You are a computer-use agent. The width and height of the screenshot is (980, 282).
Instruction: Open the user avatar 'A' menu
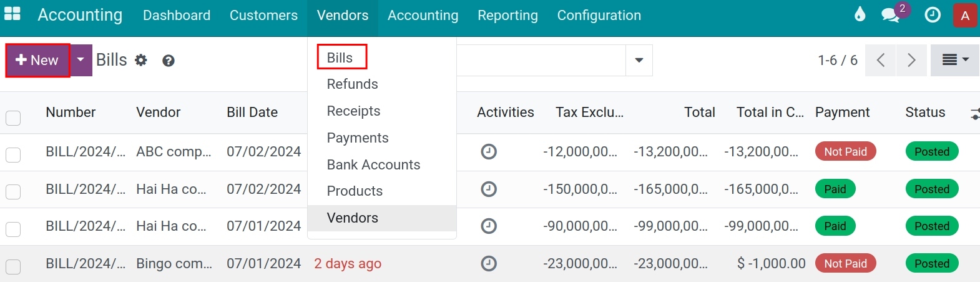[x=965, y=15]
